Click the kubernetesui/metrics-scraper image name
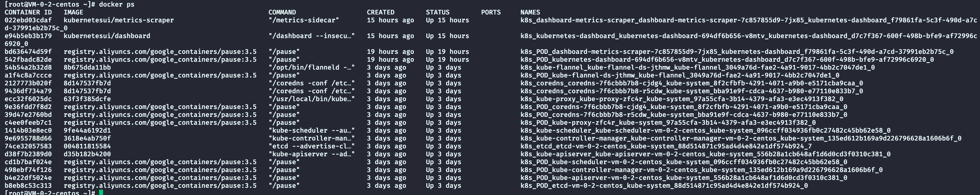The height and width of the screenshot is (195, 980). click(x=119, y=20)
